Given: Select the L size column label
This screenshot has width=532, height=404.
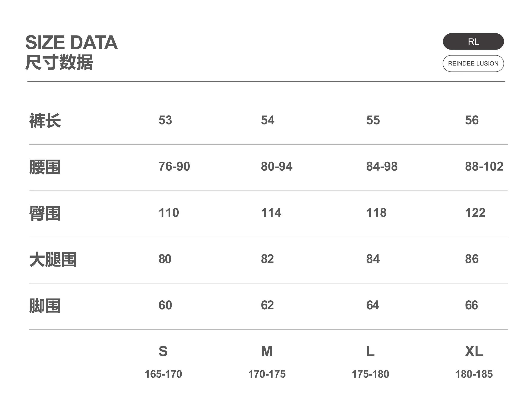Looking at the screenshot, I should pyautogui.click(x=370, y=351).
